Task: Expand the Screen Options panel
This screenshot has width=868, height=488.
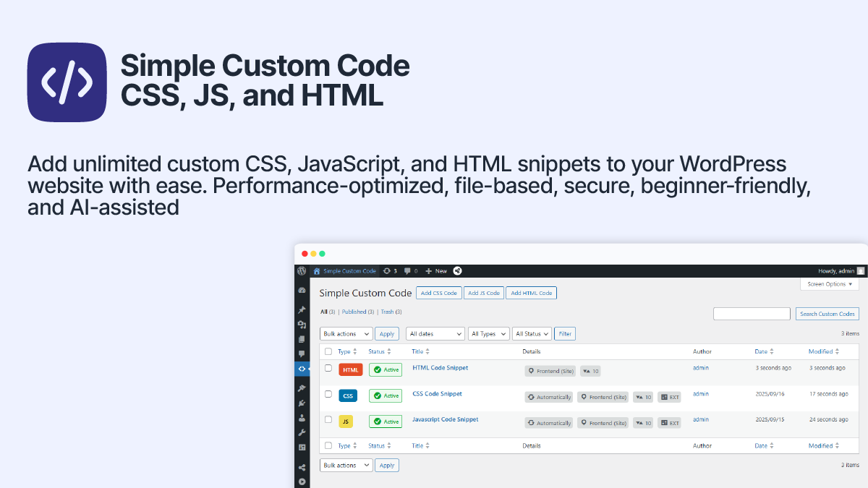Action: click(830, 284)
